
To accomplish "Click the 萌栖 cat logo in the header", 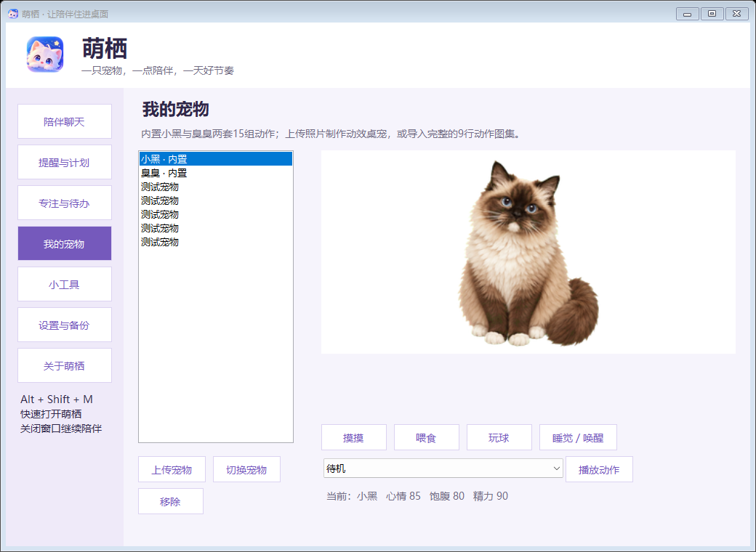I will click(x=45, y=54).
